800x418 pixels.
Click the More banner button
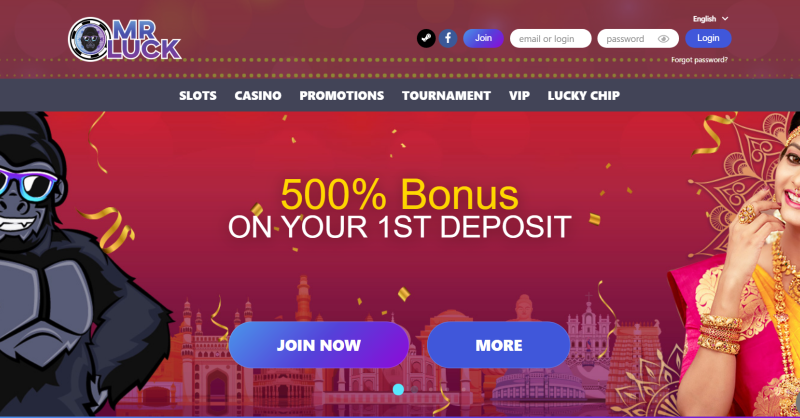click(x=498, y=345)
